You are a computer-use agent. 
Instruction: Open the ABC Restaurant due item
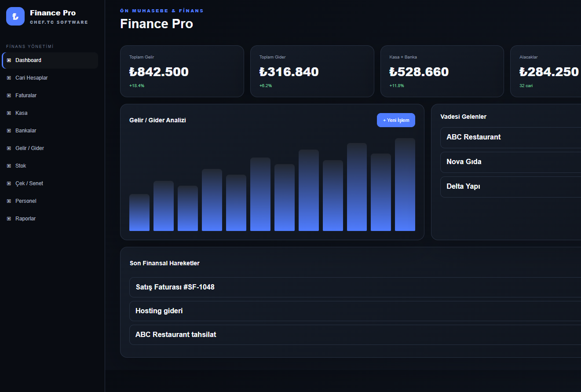tap(511, 138)
